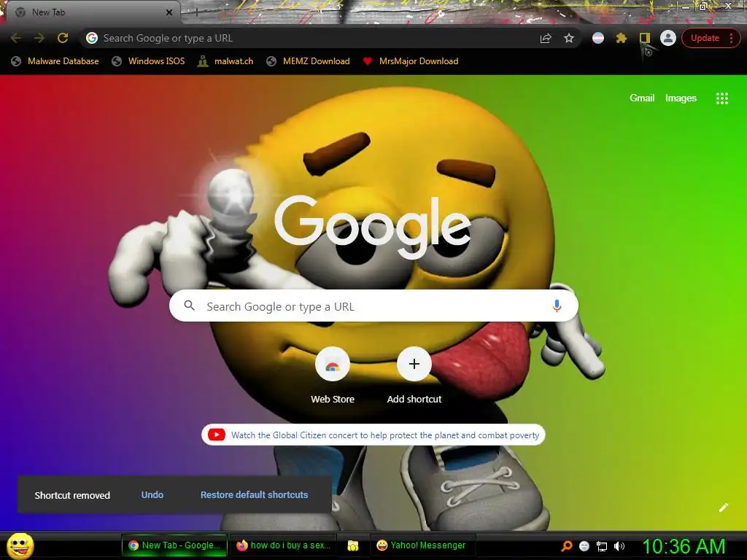
Task: Open Google Images link
Action: (681, 98)
